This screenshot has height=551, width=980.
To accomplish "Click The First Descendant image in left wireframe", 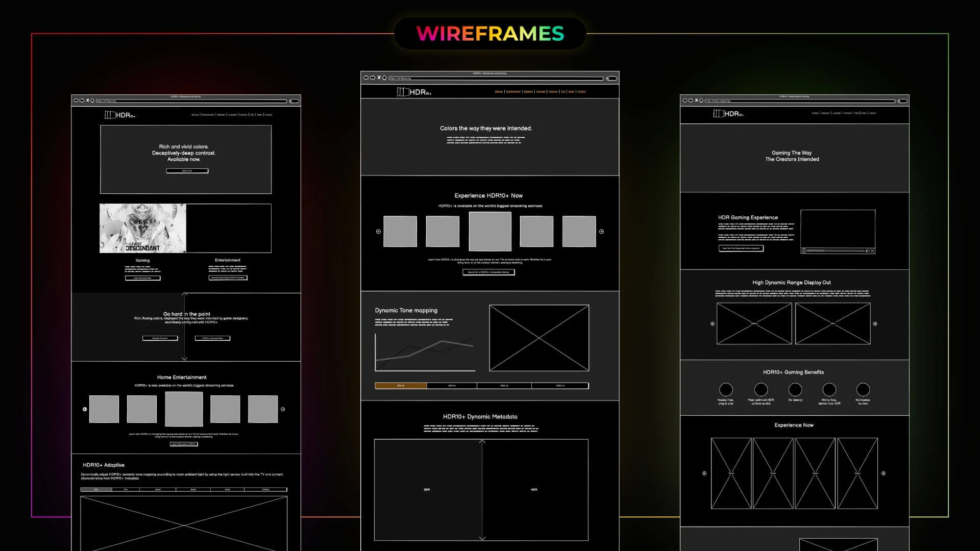I will tap(143, 228).
